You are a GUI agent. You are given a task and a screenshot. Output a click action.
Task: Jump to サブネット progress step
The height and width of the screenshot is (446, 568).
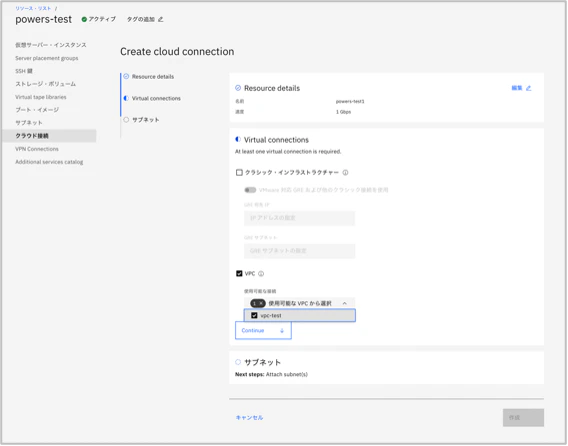[x=146, y=120]
